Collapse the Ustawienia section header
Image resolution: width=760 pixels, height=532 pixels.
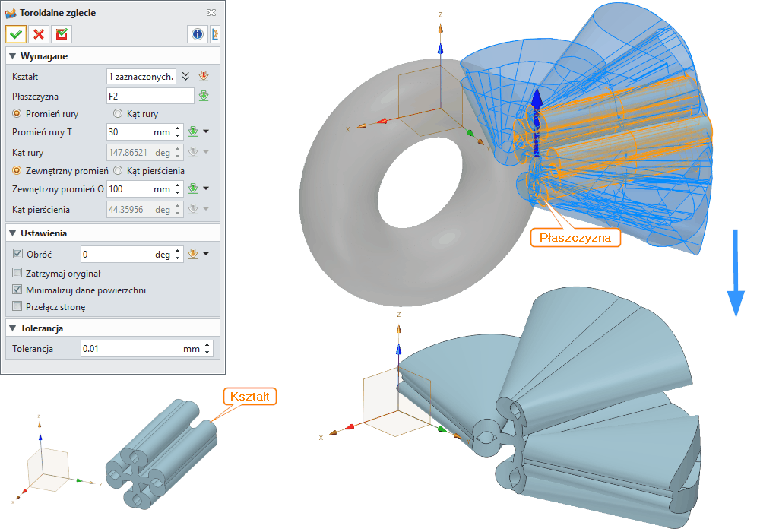(x=13, y=233)
